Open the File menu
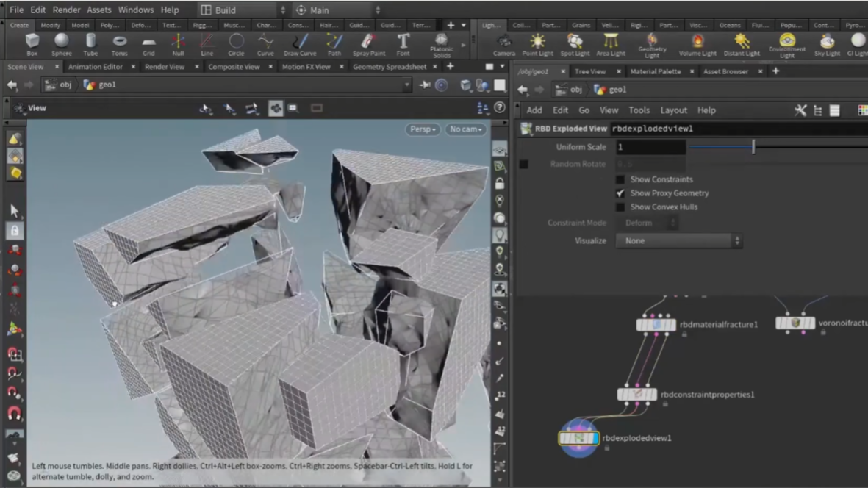The width and height of the screenshot is (868, 488). pos(17,10)
